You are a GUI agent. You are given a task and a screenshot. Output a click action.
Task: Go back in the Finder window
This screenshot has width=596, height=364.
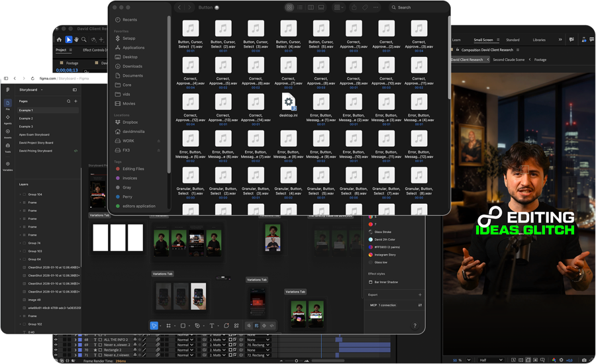pyautogui.click(x=179, y=7)
